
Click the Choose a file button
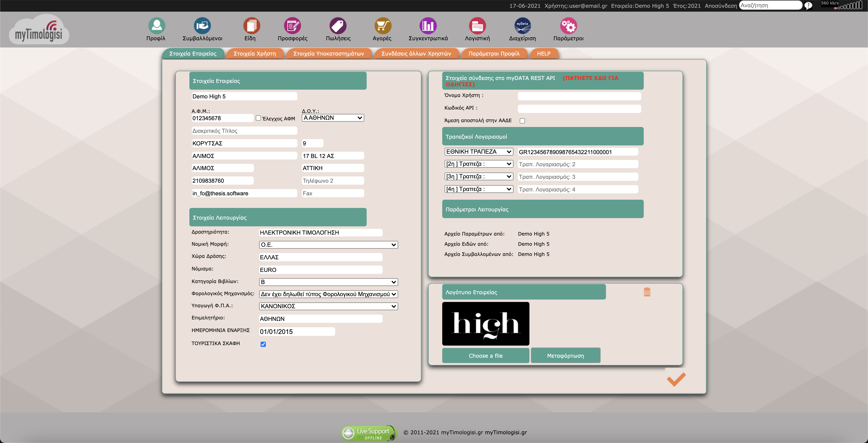(x=486, y=355)
